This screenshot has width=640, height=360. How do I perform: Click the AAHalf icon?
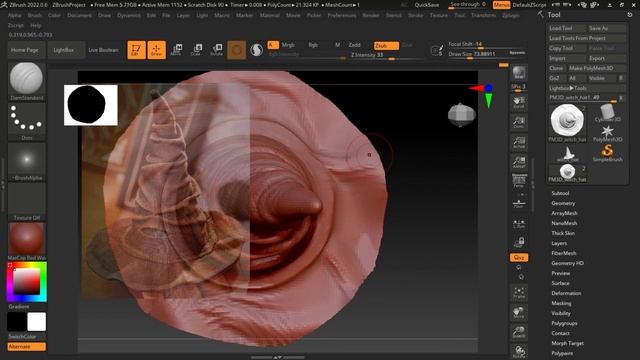pyautogui.click(x=519, y=162)
